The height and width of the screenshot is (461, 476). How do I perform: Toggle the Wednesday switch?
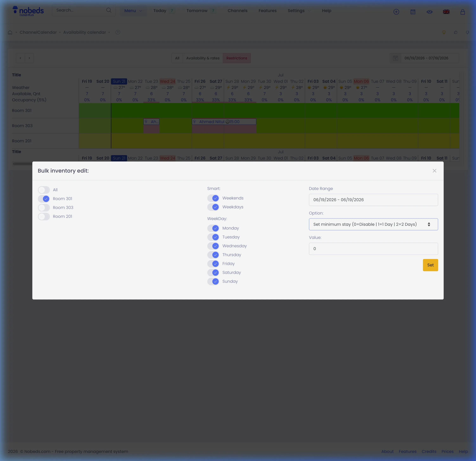coord(213,246)
